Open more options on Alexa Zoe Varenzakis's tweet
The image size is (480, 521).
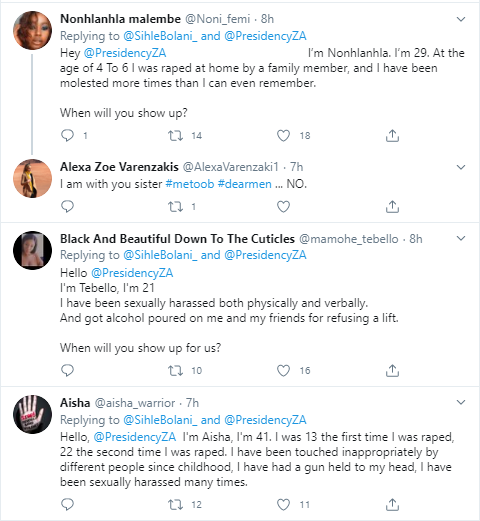[x=461, y=167]
